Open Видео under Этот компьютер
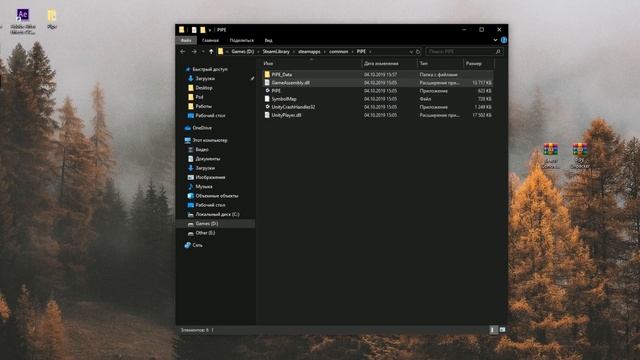 click(x=202, y=150)
